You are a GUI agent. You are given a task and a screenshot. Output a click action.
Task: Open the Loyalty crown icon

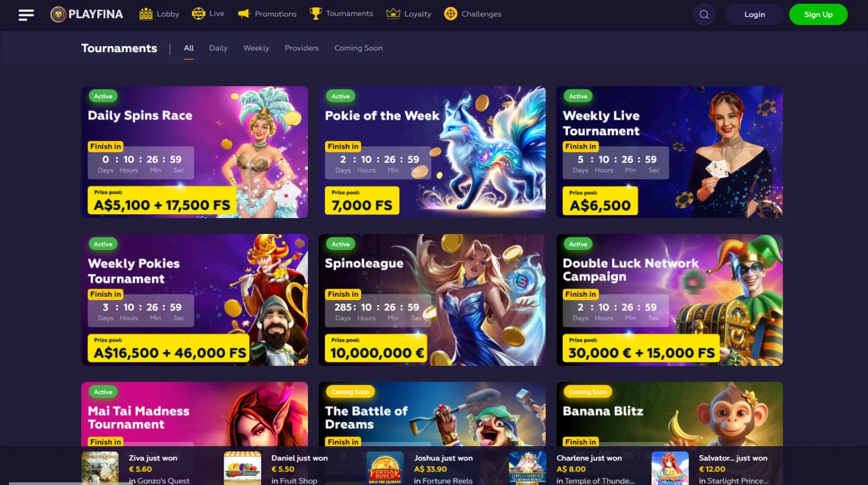(393, 14)
